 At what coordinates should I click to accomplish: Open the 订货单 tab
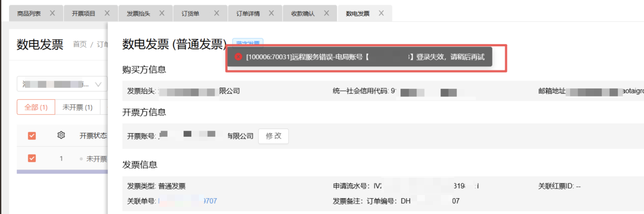(x=191, y=14)
